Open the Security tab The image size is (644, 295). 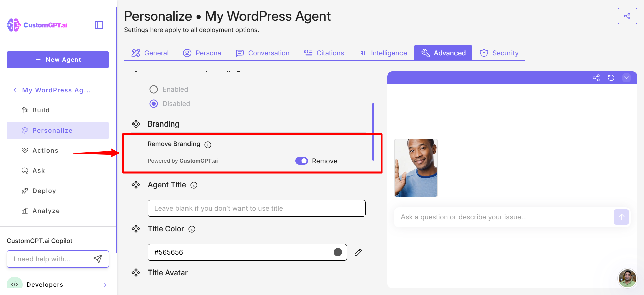coord(499,53)
